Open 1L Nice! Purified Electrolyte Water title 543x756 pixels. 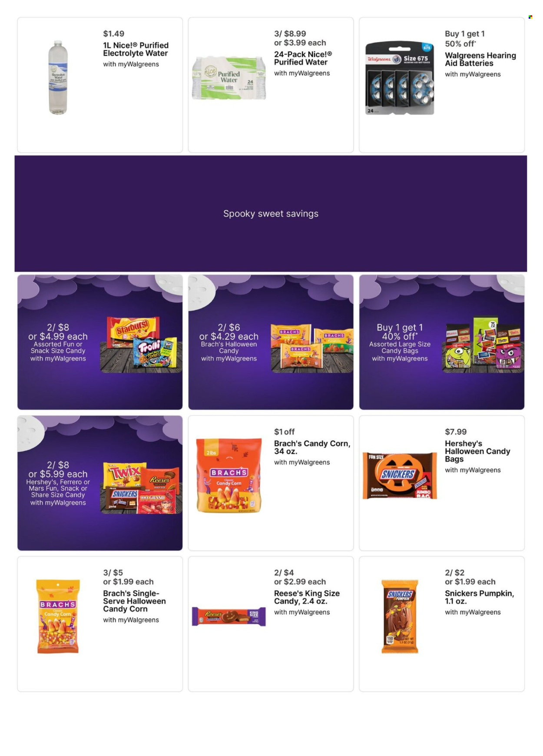tap(136, 49)
